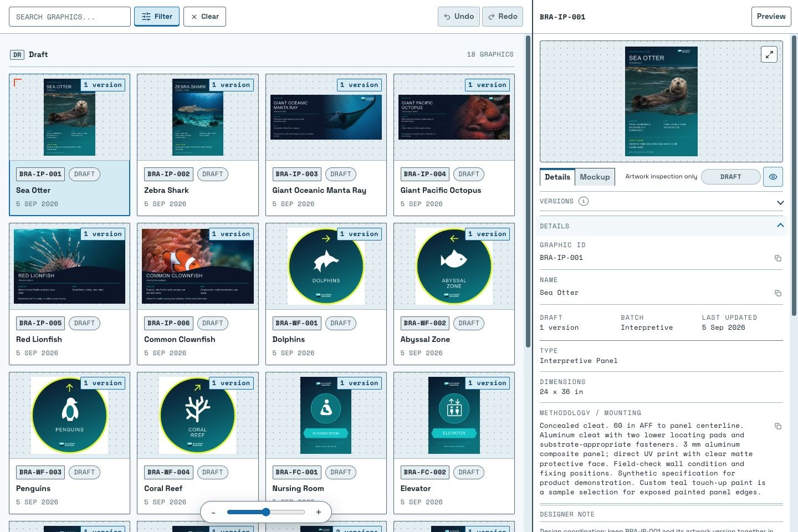Image resolution: width=798 pixels, height=532 pixels.
Task: Select the Common Clownfish thumbnail
Action: tap(197, 266)
